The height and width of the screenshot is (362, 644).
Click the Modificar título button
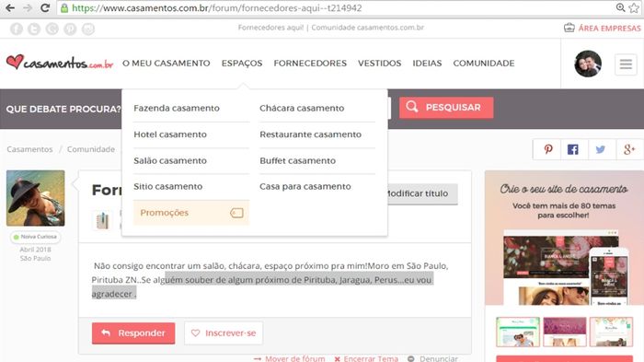(x=421, y=193)
